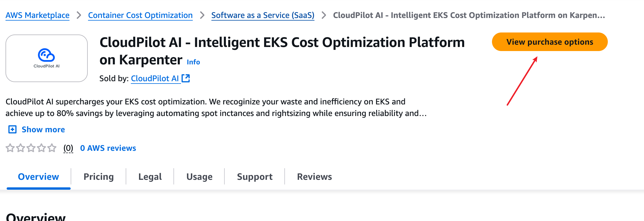Open the 0 AWS reviews link
This screenshot has width=644, height=221.
click(x=108, y=148)
